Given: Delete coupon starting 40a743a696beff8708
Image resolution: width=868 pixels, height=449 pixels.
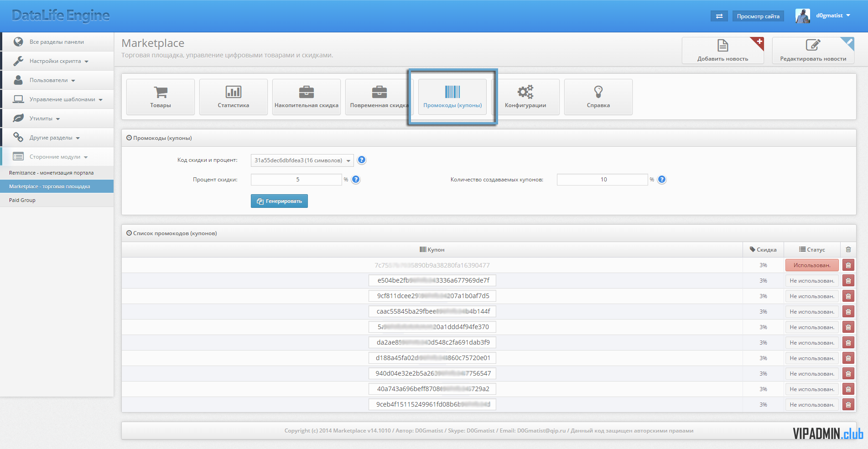Looking at the screenshot, I should point(848,389).
